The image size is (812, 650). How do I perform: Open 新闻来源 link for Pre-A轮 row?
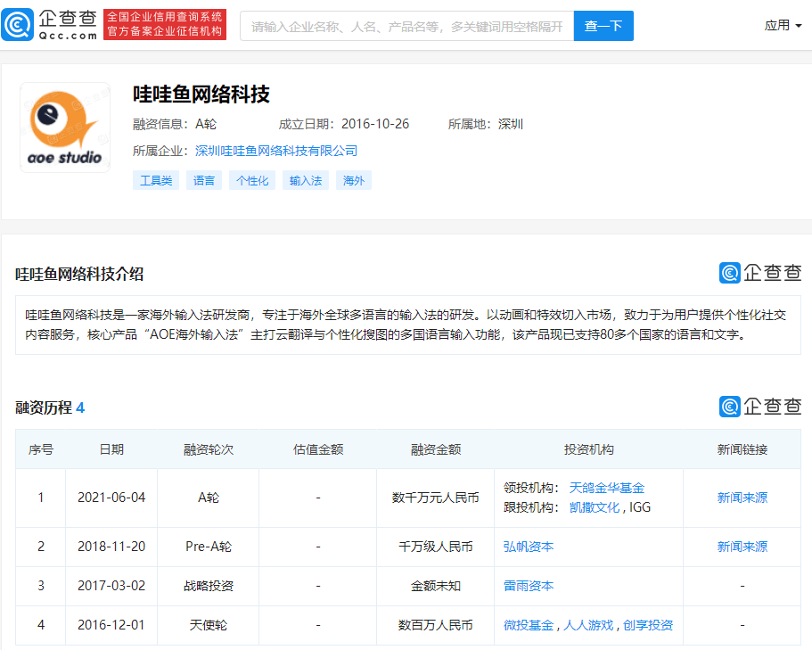click(742, 547)
